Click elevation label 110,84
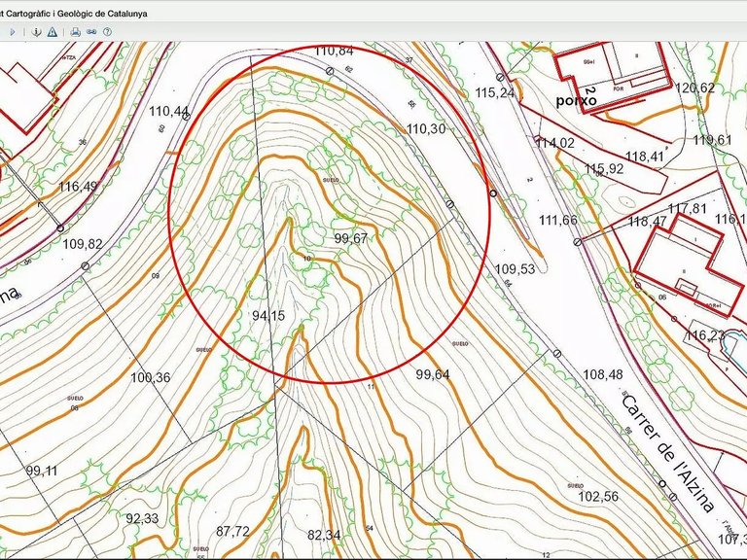 tap(334, 51)
